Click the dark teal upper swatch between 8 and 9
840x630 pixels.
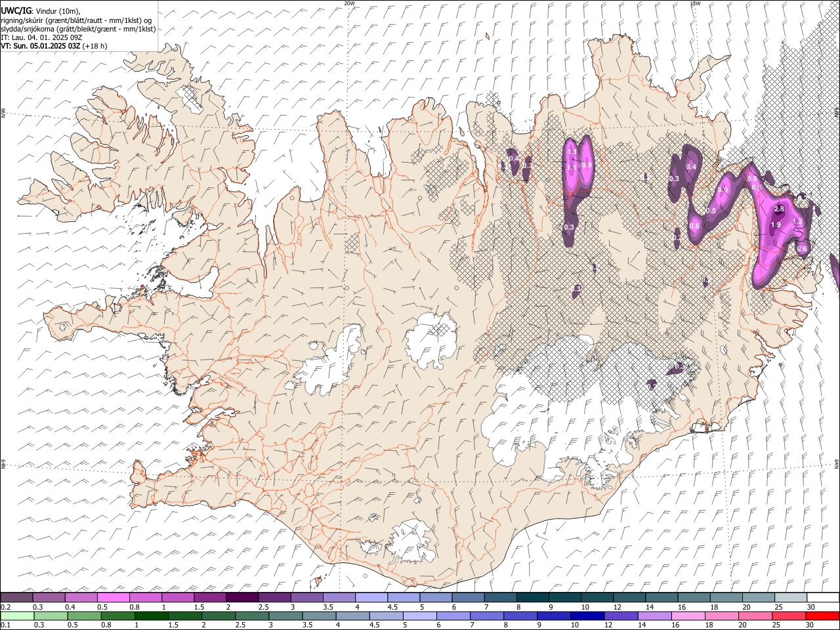pos(532,597)
